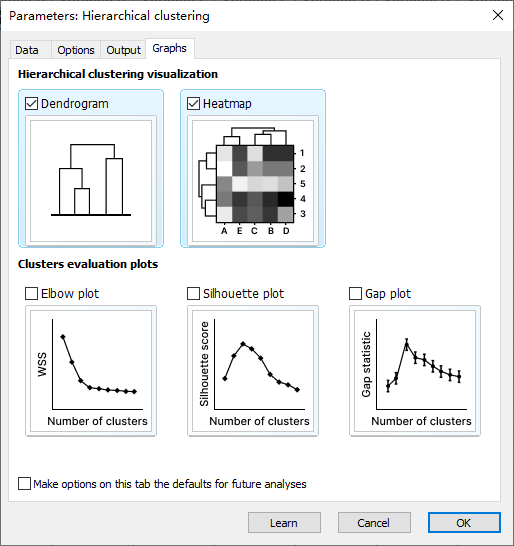514x546 pixels.
Task: Click the Gap statistic preview graph
Action: click(x=415, y=371)
